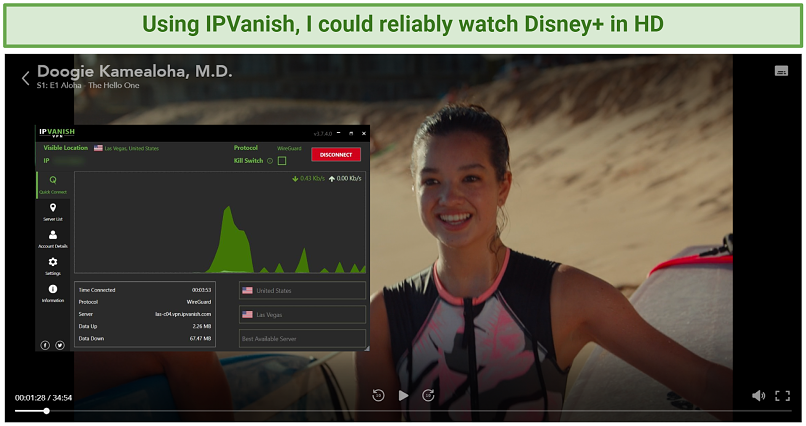
Task: Click the Data Down value 67.47 MB
Action: click(x=200, y=339)
